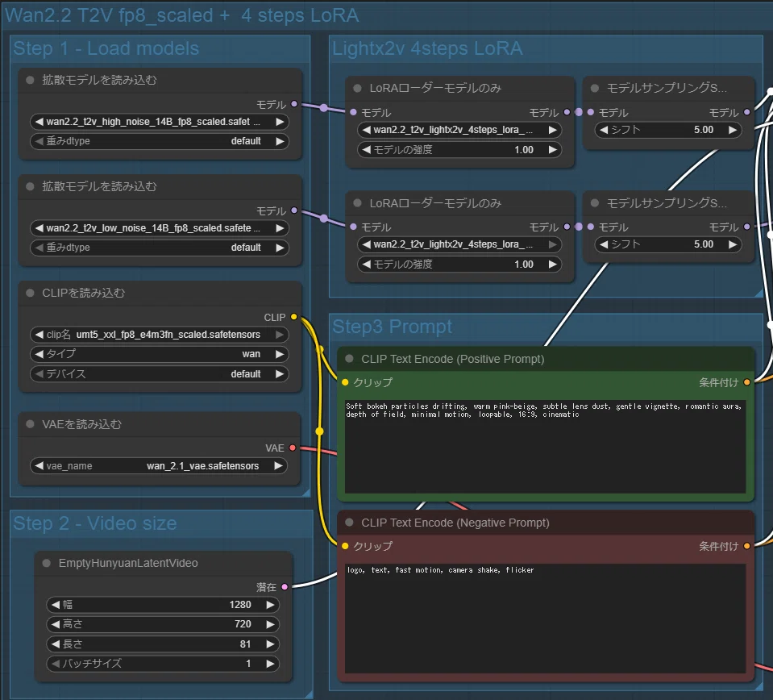Decrease 長さ with the left arrow
Screen dimensions: 773x700
click(x=55, y=644)
